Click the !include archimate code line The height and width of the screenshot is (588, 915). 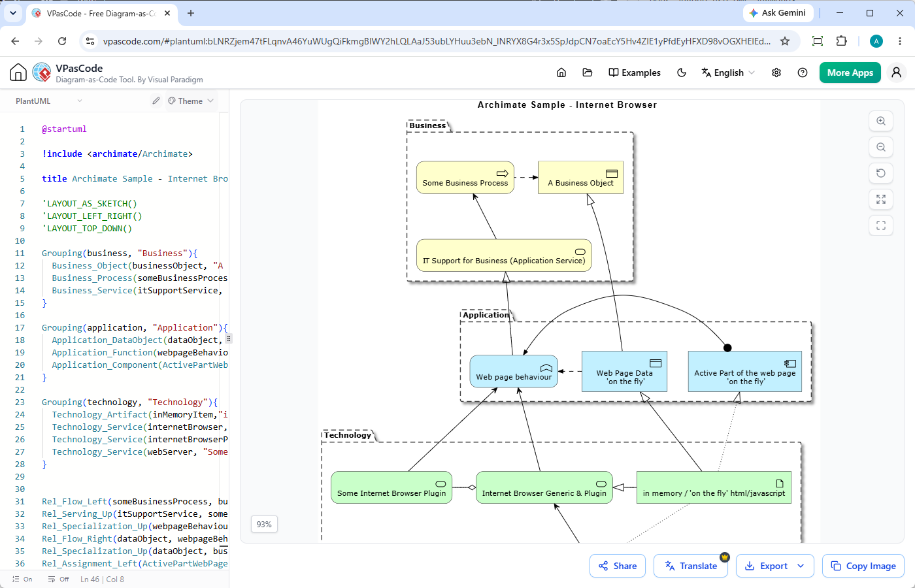pyautogui.click(x=118, y=154)
